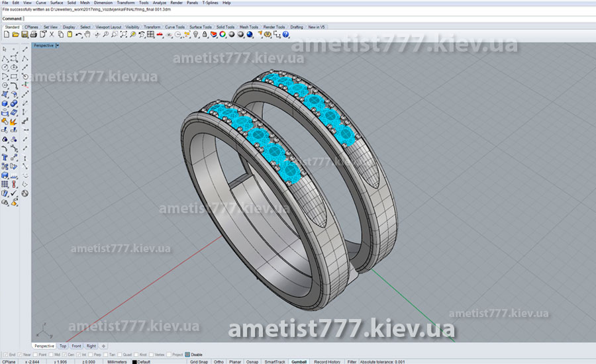Switch to the CPlanes toolbar tab
The image size is (596, 364).
(31, 27)
